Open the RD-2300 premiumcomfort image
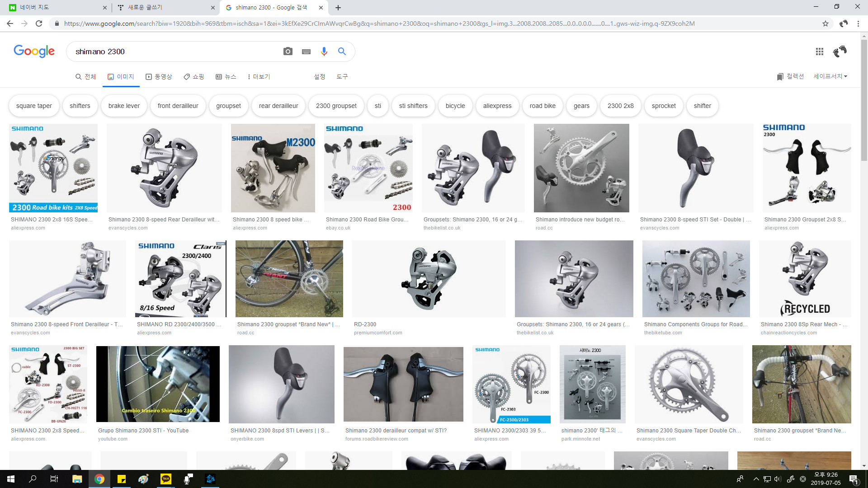The height and width of the screenshot is (488, 868). (x=429, y=279)
